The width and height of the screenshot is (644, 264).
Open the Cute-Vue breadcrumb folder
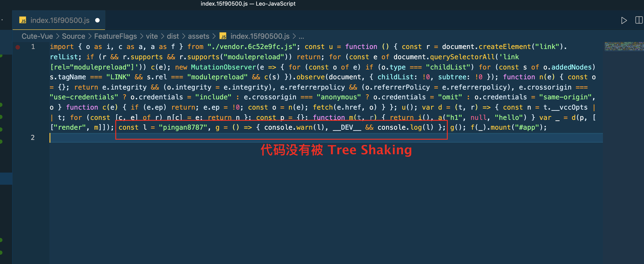37,36
